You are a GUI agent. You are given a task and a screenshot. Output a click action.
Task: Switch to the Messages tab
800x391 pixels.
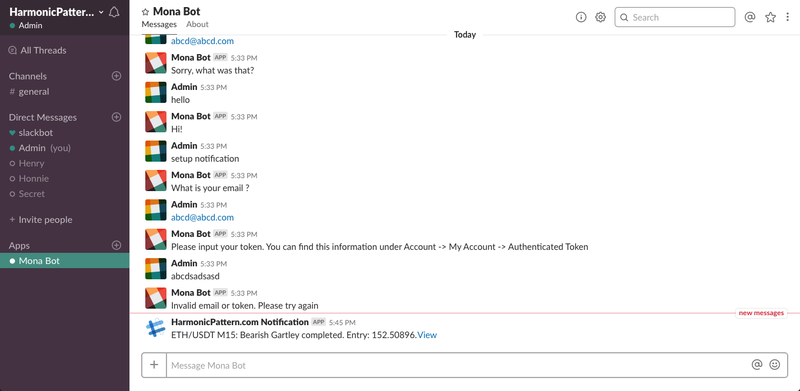click(159, 24)
